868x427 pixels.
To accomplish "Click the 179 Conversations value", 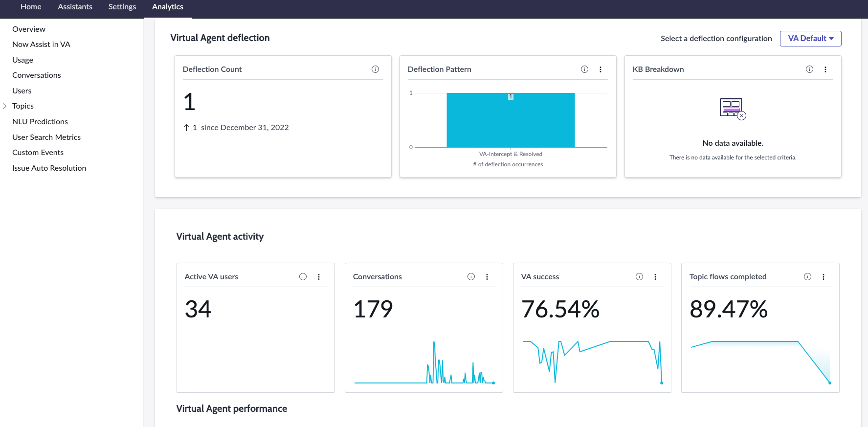I will point(373,309).
